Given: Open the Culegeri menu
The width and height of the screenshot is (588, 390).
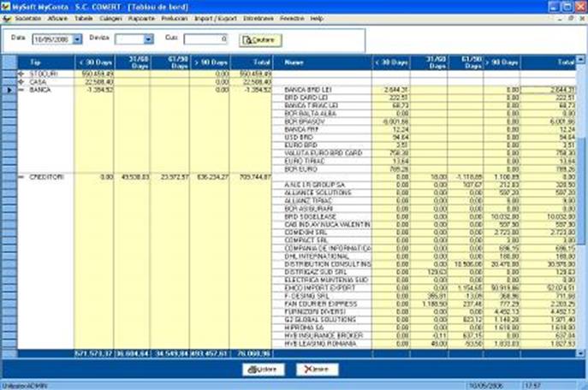Looking at the screenshot, I should [110, 18].
